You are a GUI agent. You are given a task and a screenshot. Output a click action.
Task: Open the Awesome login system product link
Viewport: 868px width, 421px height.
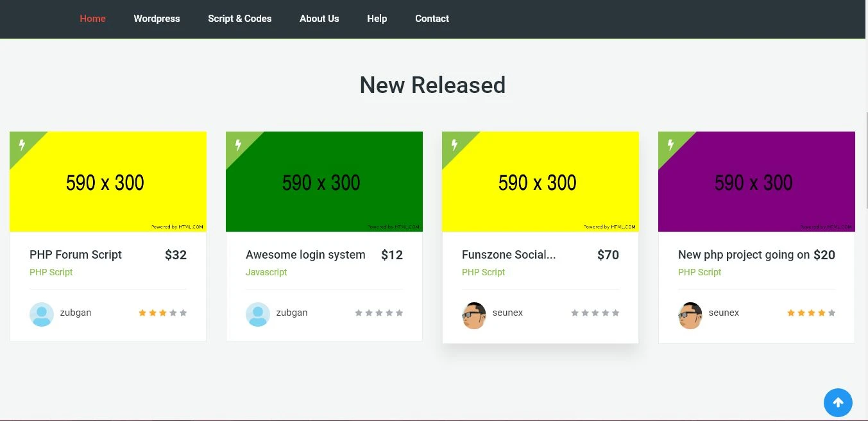tap(305, 255)
